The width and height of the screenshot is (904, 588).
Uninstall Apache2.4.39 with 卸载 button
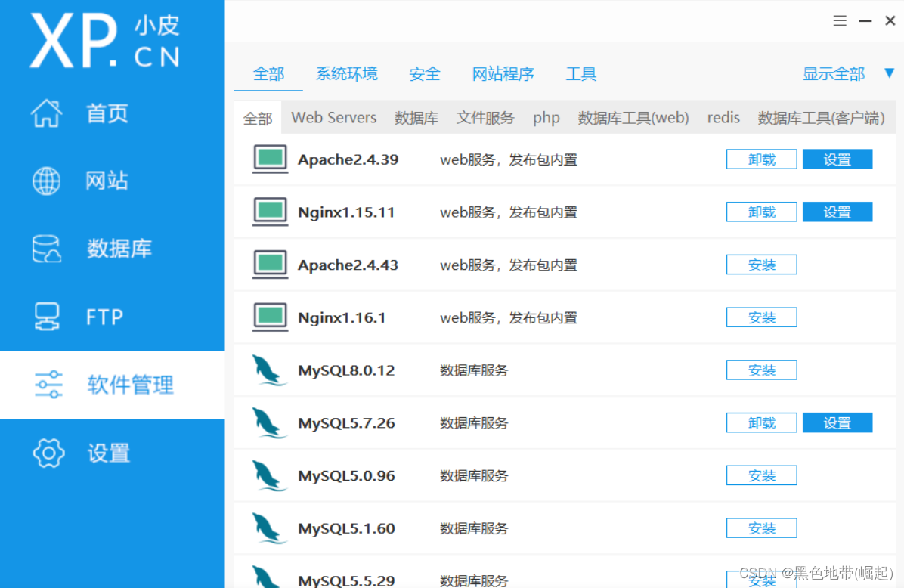click(762, 159)
